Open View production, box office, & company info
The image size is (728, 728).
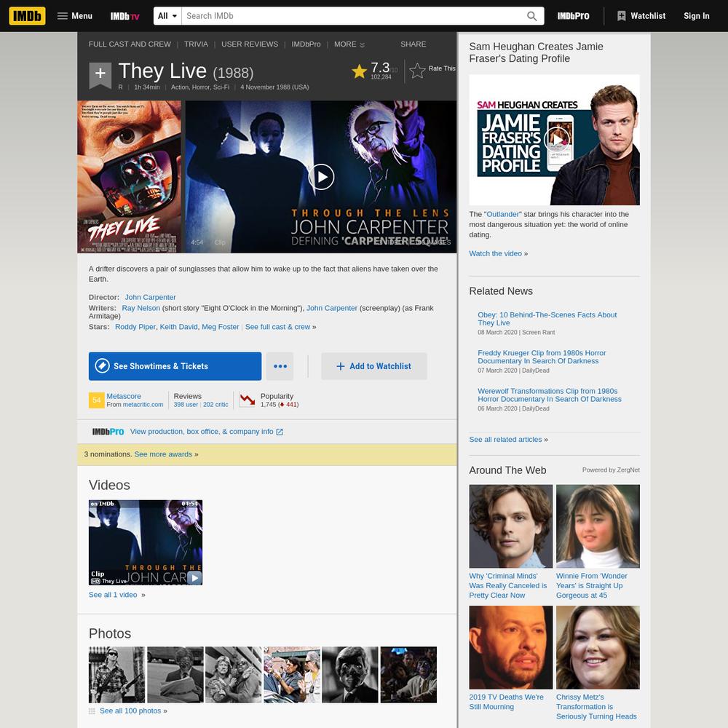pyautogui.click(x=206, y=431)
